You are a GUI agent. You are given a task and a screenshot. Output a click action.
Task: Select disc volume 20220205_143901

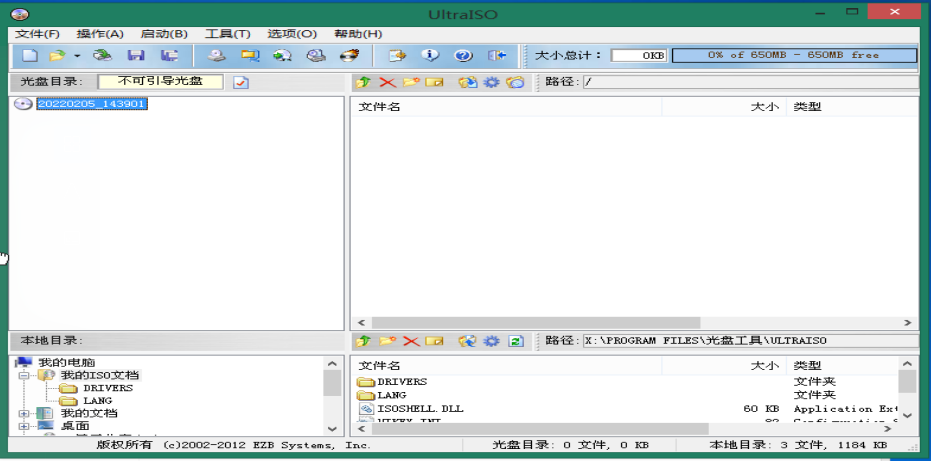(92, 104)
